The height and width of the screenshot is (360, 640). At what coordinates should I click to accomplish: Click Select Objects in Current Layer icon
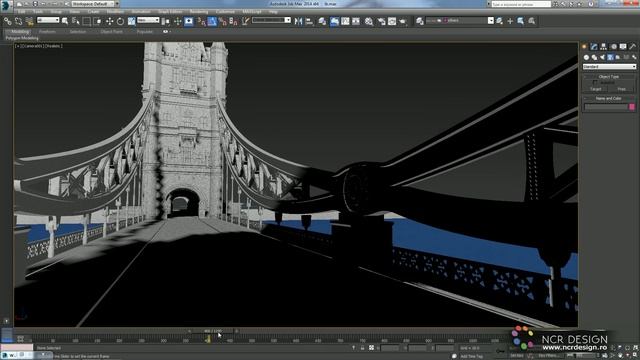(x=521, y=21)
